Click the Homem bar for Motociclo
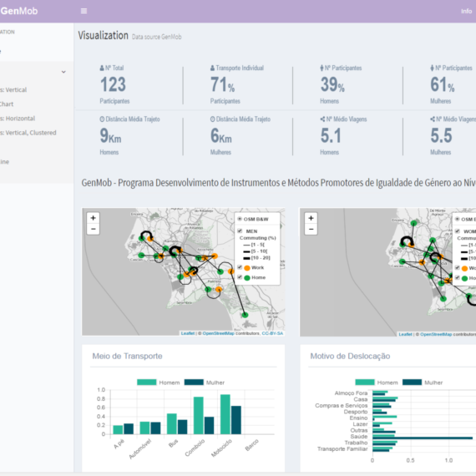 [225, 414]
